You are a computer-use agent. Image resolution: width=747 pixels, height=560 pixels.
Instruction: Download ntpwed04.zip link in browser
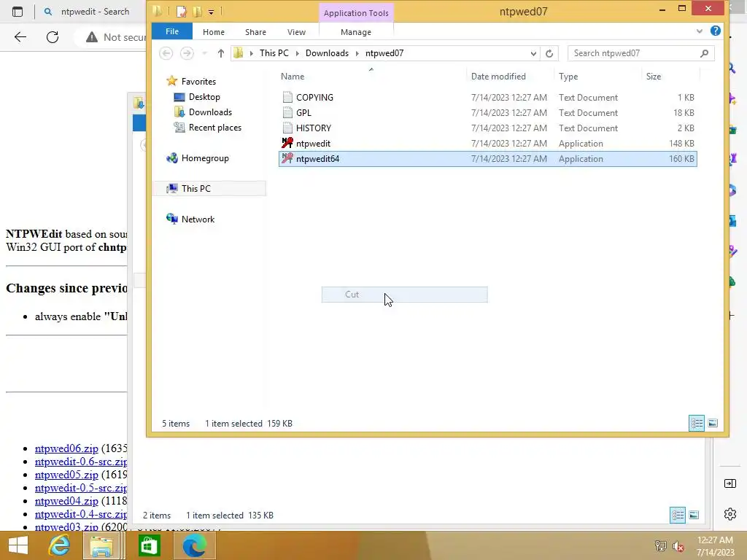[x=66, y=501]
